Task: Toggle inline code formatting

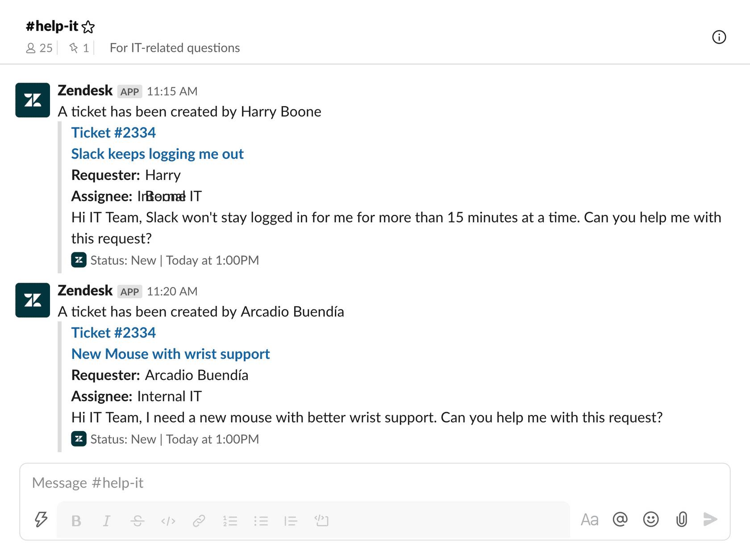Action: coord(168,521)
